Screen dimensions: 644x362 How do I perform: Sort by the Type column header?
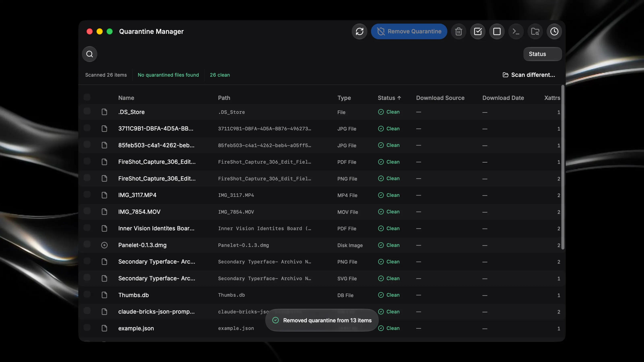coord(344,98)
